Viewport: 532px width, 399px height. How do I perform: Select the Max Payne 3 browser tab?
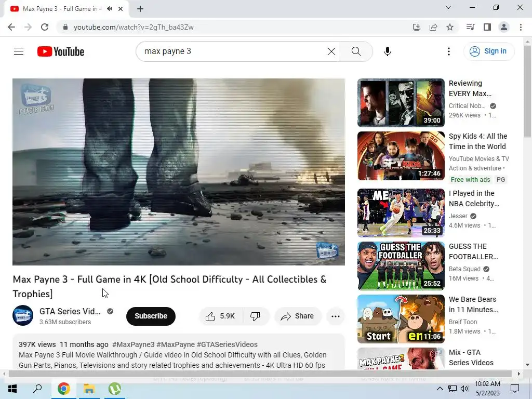66,9
